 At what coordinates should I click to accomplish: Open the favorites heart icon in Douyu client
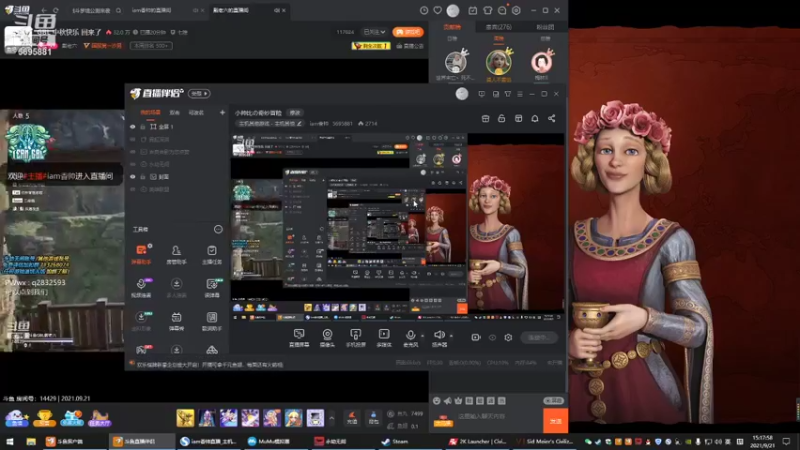click(x=438, y=10)
